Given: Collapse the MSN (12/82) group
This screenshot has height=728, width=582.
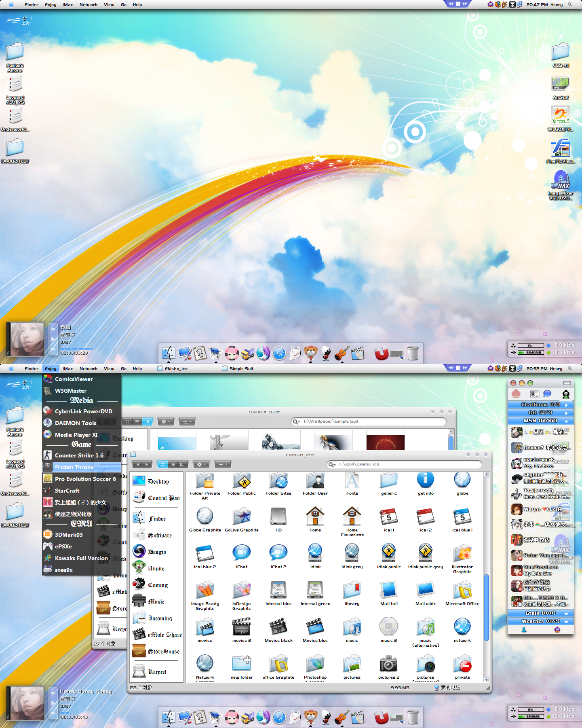Looking at the screenshot, I should [540, 421].
